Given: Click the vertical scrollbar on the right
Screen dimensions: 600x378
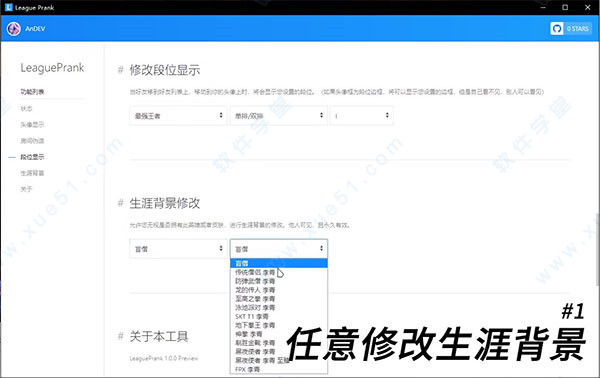Looking at the screenshot, I should [x=597, y=249].
